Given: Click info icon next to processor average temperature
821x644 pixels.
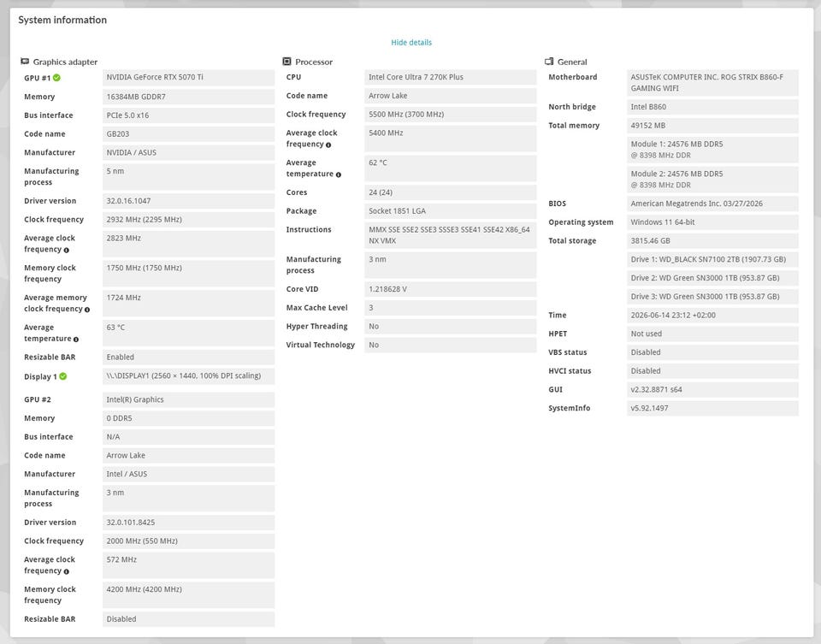Looking at the screenshot, I should point(339,174).
